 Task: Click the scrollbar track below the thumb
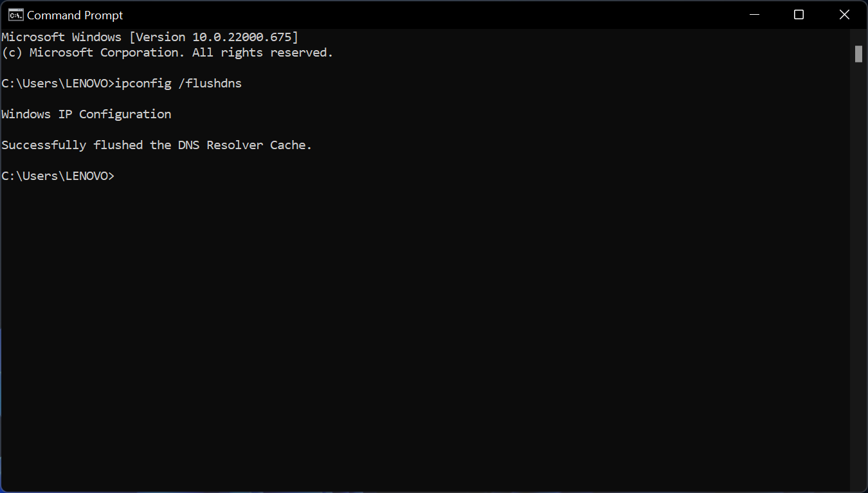[858, 276]
